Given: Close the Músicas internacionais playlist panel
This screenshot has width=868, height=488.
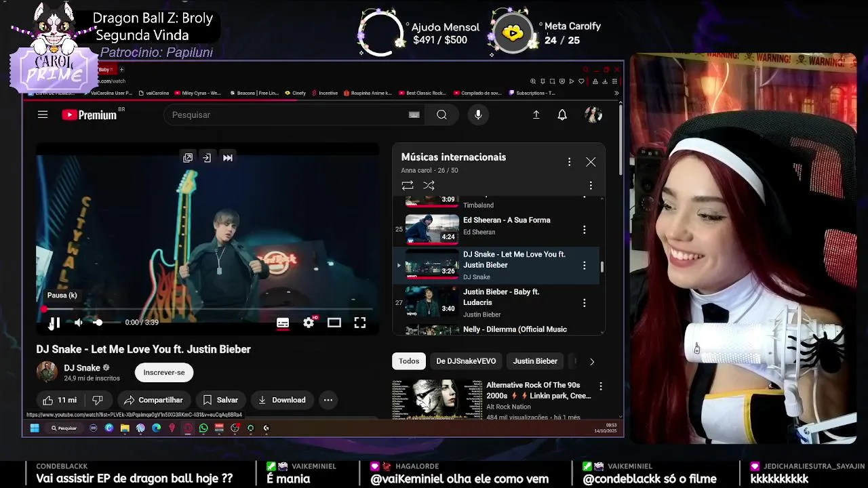Looking at the screenshot, I should pos(591,162).
